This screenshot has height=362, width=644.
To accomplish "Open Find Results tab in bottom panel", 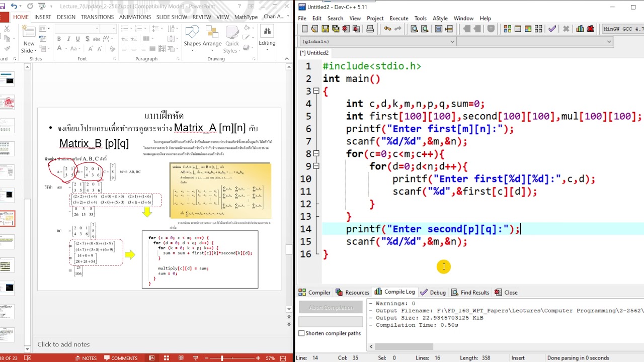I will point(470,292).
